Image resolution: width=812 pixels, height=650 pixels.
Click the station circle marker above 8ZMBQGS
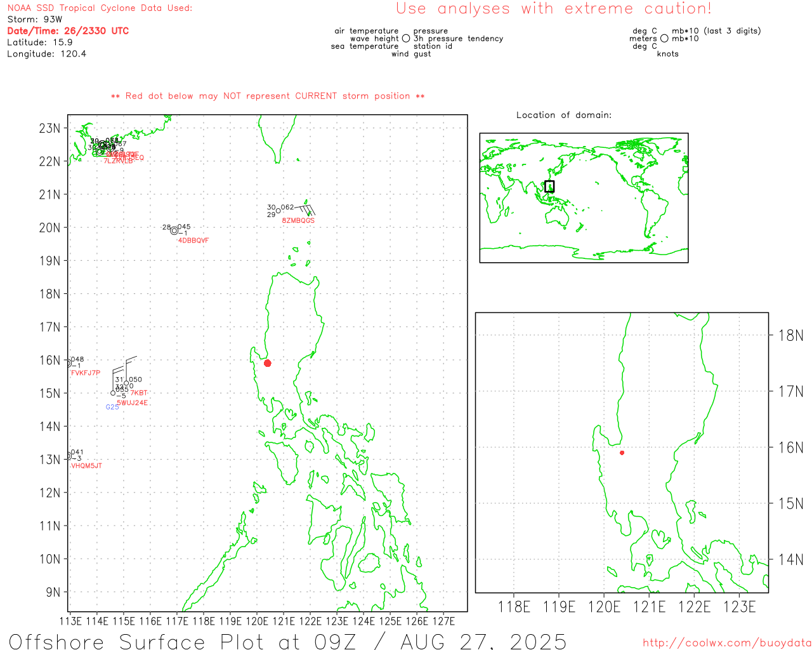(x=278, y=211)
